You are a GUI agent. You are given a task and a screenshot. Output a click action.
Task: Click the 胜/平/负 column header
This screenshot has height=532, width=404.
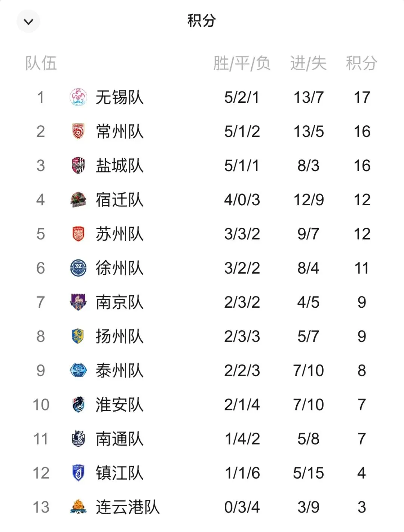coord(242,63)
